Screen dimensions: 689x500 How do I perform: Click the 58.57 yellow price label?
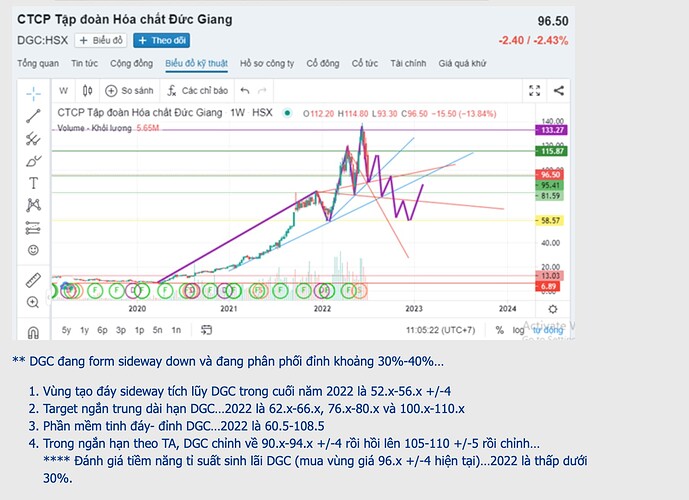point(550,220)
